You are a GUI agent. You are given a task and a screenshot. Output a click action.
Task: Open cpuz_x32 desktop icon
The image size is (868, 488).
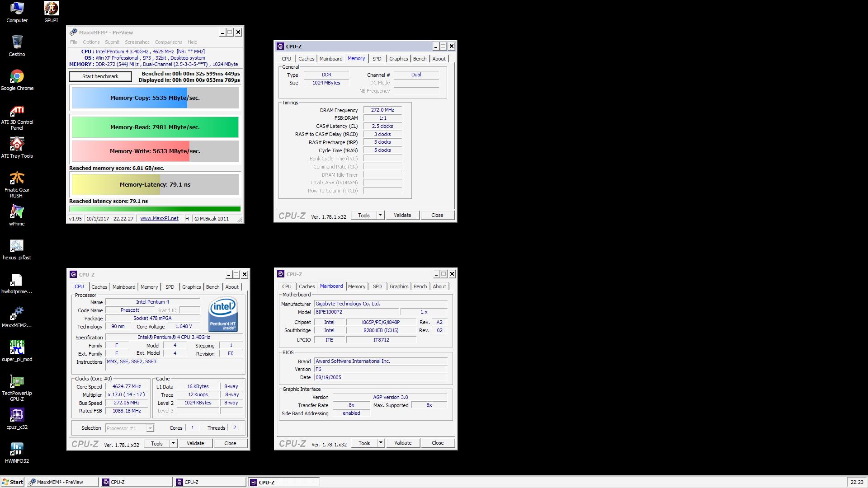coord(17,419)
